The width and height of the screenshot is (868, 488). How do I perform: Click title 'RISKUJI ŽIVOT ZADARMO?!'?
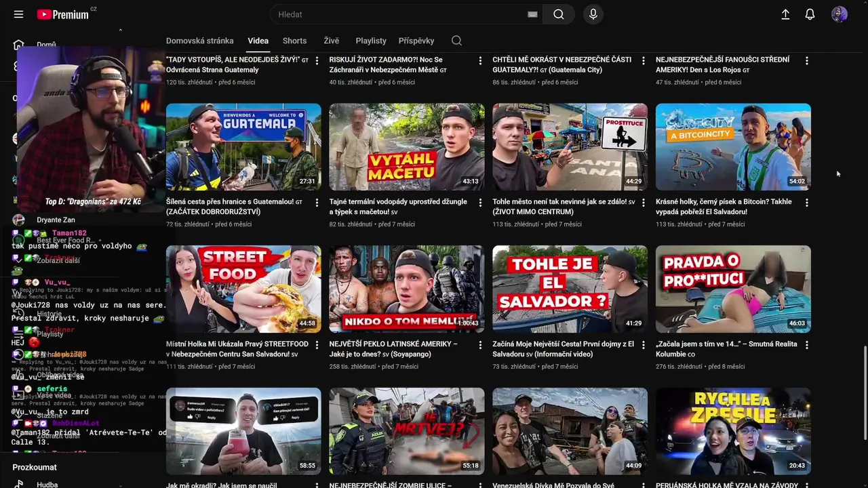[x=388, y=64]
